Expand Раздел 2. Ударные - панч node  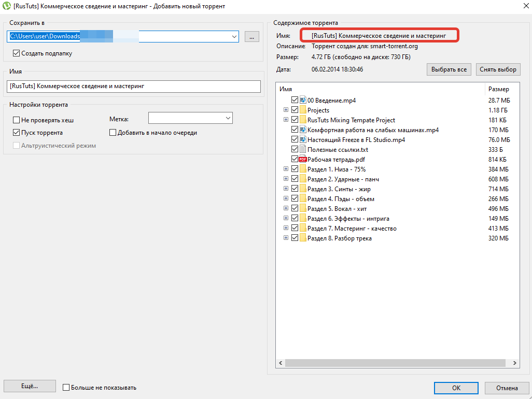(x=286, y=178)
